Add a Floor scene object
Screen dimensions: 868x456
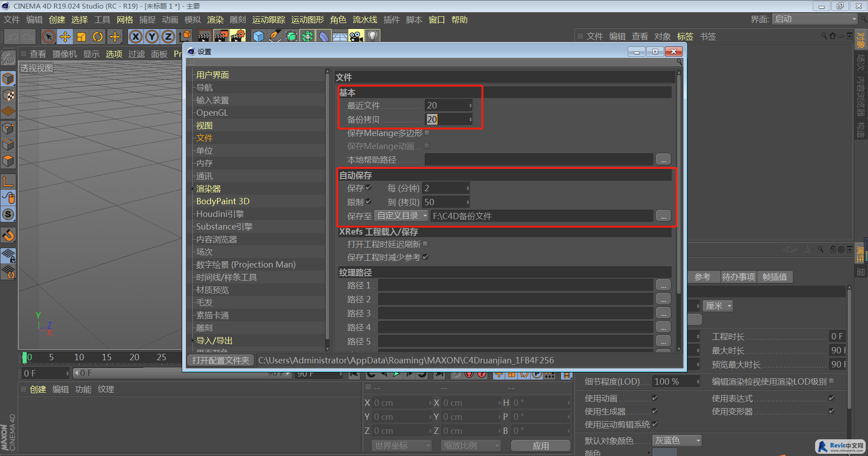pyautogui.click(x=340, y=37)
